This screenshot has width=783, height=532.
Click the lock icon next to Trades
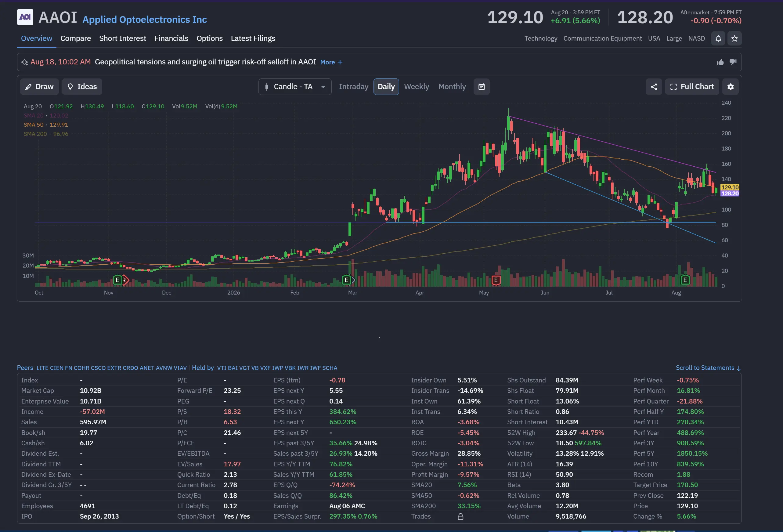click(x=460, y=516)
